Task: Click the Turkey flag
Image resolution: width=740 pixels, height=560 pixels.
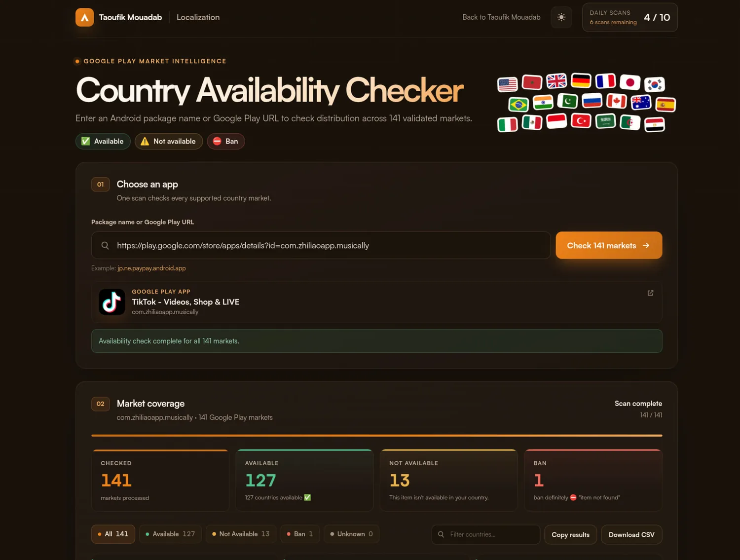Action: [581, 120]
